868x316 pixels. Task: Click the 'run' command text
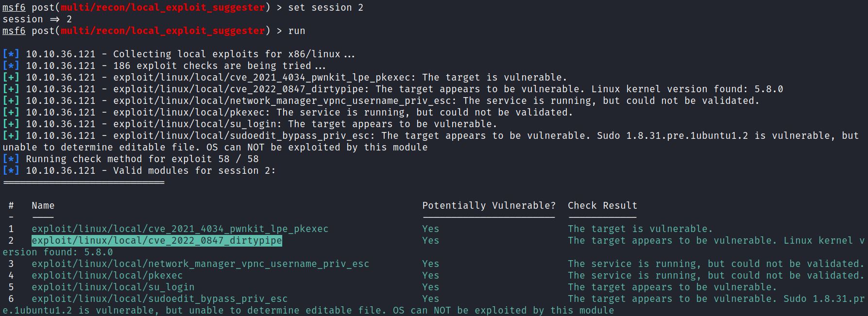pos(297,31)
